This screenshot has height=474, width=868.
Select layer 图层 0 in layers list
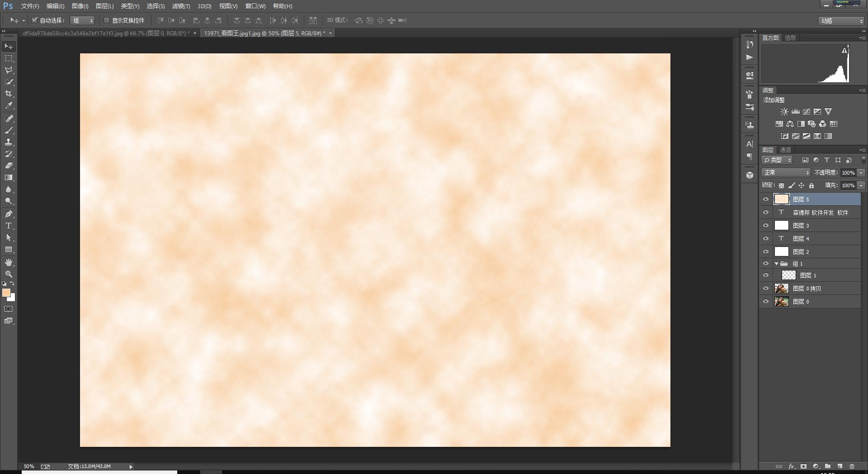[811, 302]
